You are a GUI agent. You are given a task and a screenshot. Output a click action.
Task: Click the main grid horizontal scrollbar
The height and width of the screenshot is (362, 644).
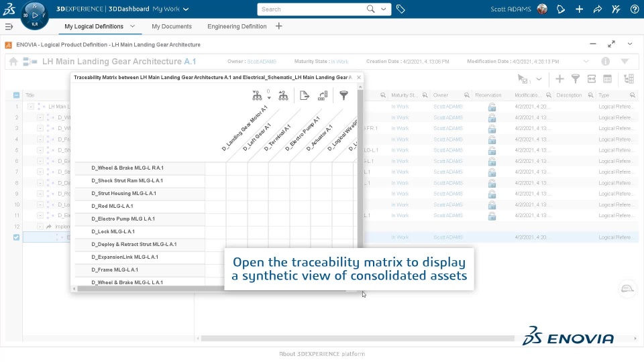[358, 339]
